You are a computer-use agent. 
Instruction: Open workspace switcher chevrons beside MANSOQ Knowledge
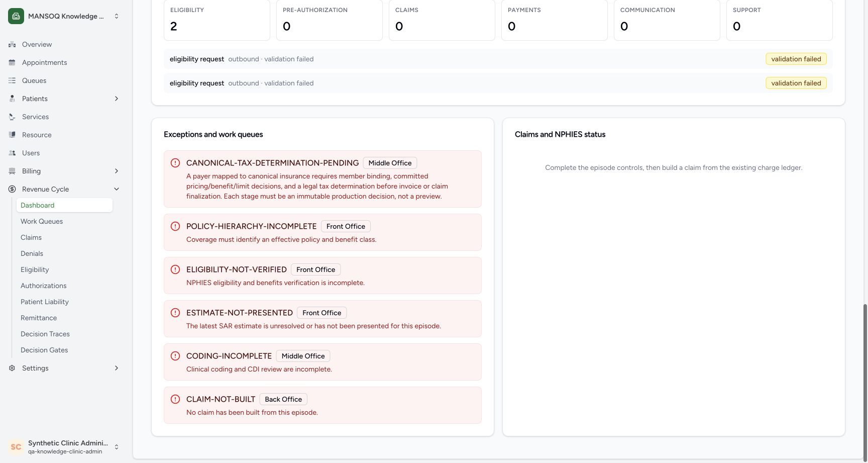(117, 16)
